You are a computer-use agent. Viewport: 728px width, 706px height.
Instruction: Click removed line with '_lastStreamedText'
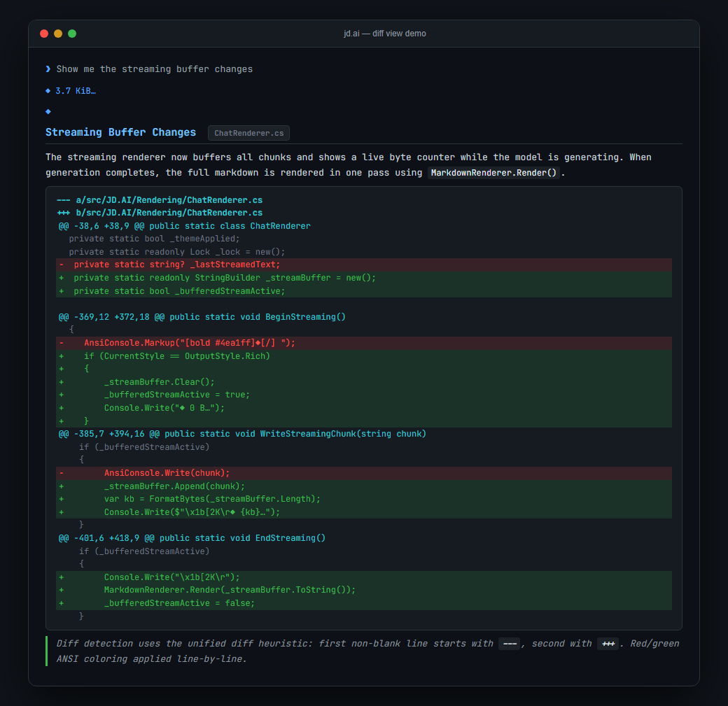[364, 264]
